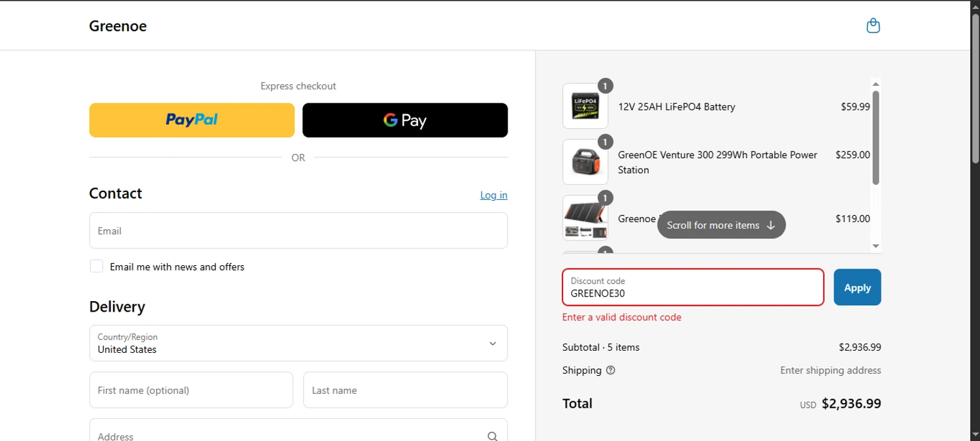The height and width of the screenshot is (441, 980).
Task: Click the address search magnifier icon
Action: [x=493, y=436]
